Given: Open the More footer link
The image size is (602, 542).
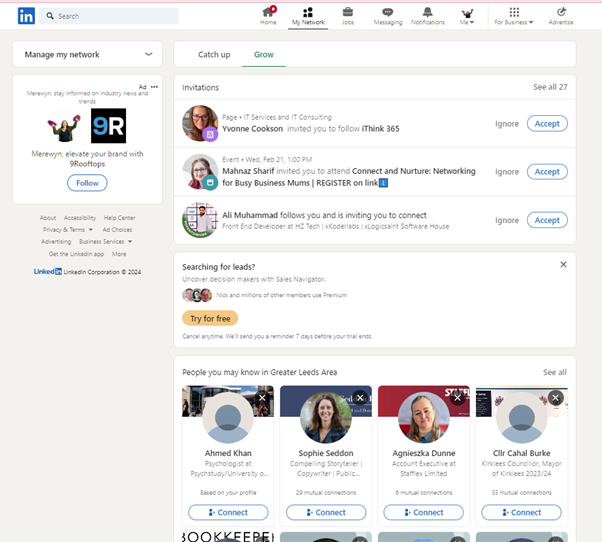Looking at the screenshot, I should point(119,254).
